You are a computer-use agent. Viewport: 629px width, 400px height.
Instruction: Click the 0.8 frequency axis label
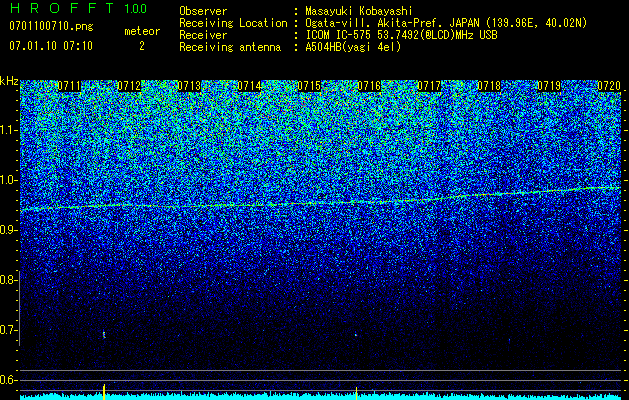point(8,280)
